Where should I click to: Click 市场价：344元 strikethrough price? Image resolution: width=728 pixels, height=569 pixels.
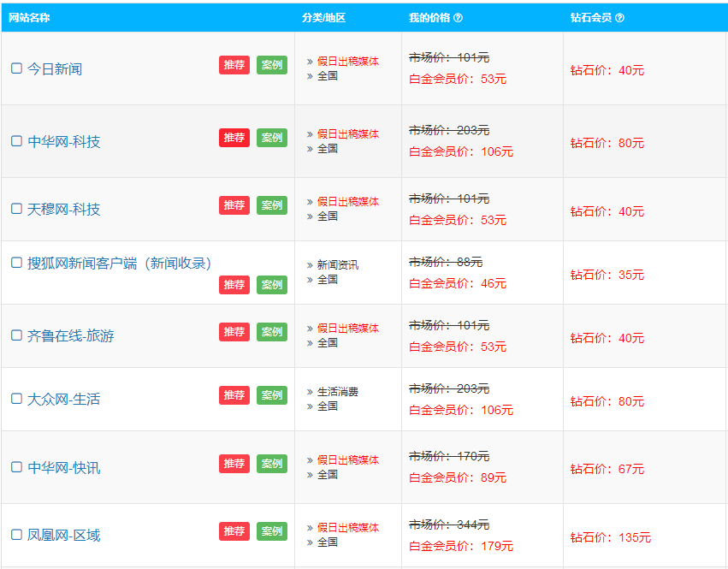[449, 525]
